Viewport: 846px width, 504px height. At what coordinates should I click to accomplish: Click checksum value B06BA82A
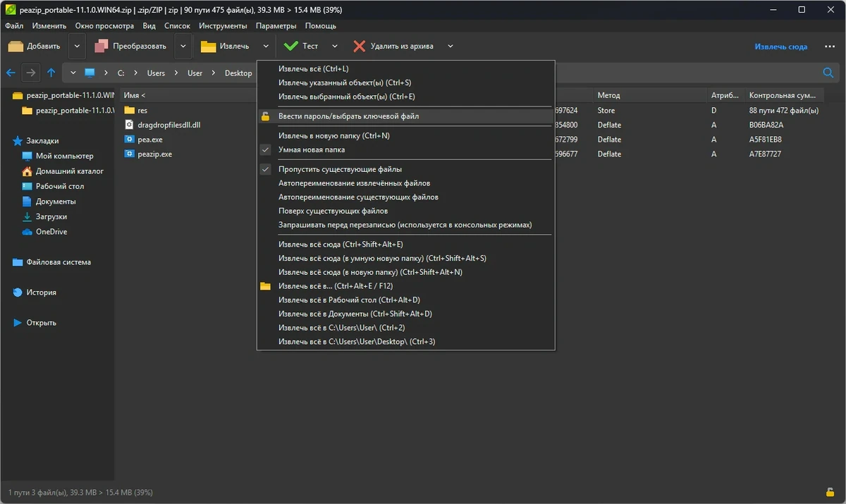pyautogui.click(x=766, y=125)
